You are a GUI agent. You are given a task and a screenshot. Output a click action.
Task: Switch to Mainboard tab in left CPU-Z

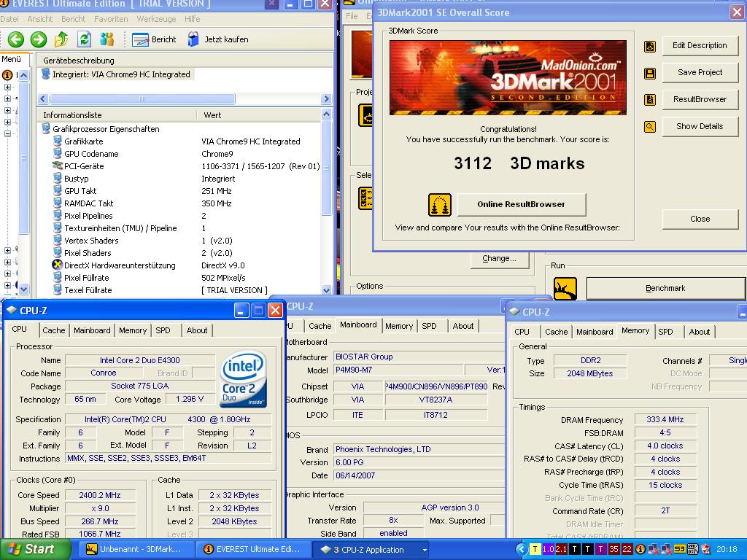[x=92, y=330]
